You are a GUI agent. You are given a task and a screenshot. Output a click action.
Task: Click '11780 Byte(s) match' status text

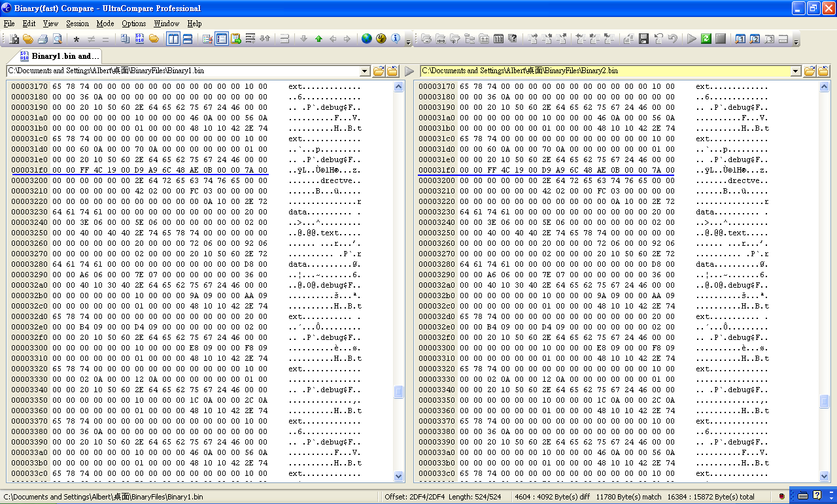click(x=627, y=497)
